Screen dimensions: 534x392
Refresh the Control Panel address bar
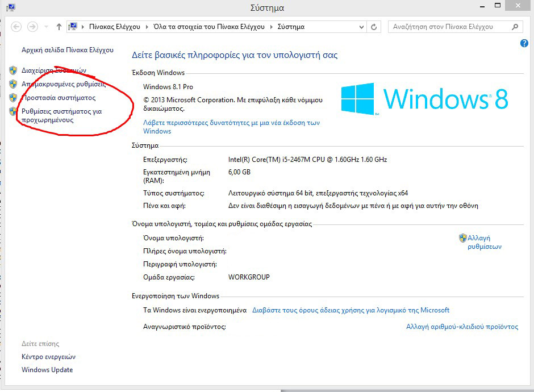point(374,27)
